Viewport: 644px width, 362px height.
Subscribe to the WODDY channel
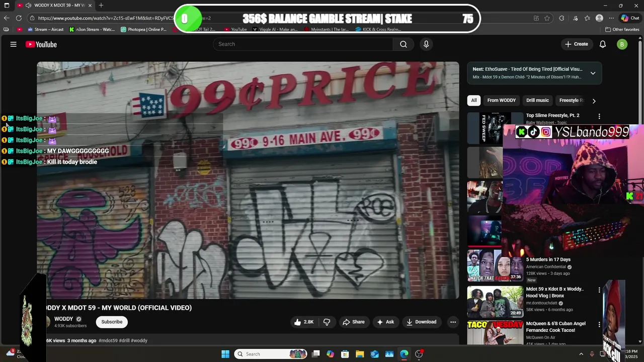112,322
